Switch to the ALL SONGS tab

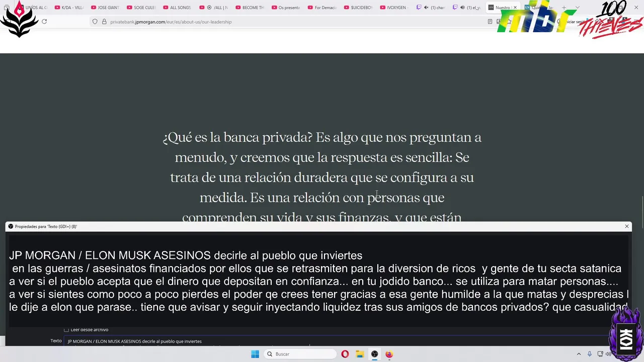178,8
